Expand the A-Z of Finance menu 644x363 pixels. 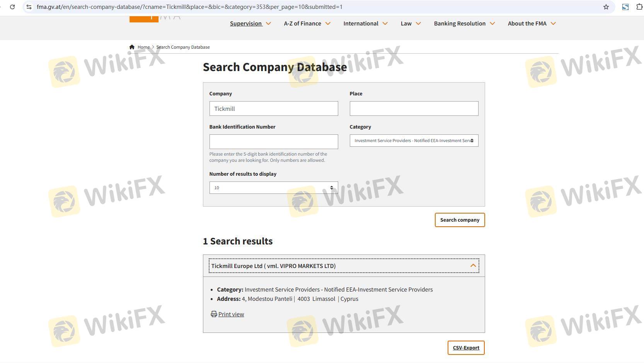pyautogui.click(x=307, y=24)
